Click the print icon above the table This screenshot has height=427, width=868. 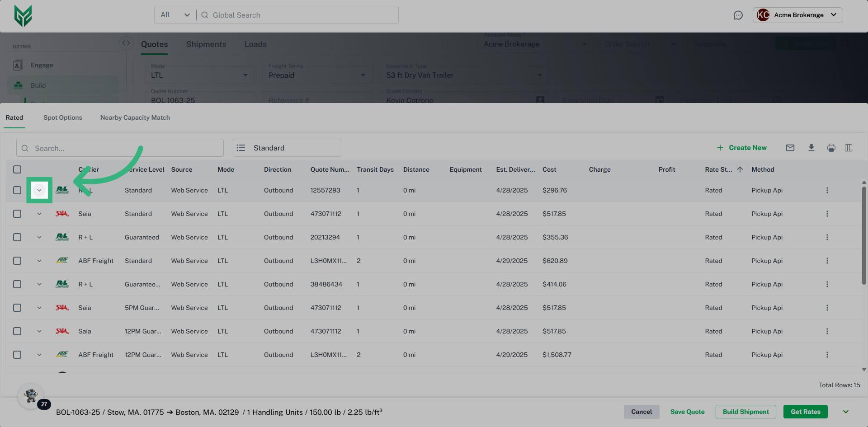831,148
